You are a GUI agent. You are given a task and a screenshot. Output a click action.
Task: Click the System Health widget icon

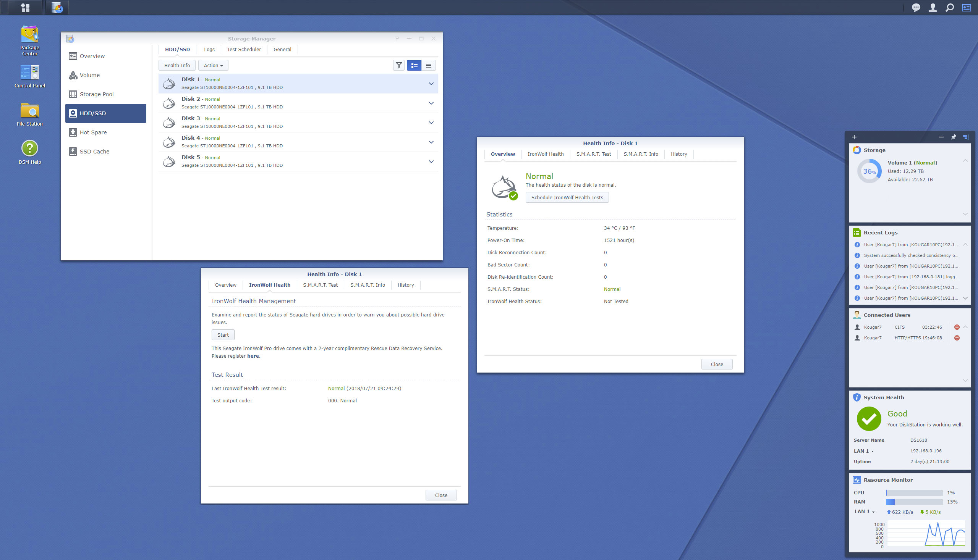(x=857, y=397)
